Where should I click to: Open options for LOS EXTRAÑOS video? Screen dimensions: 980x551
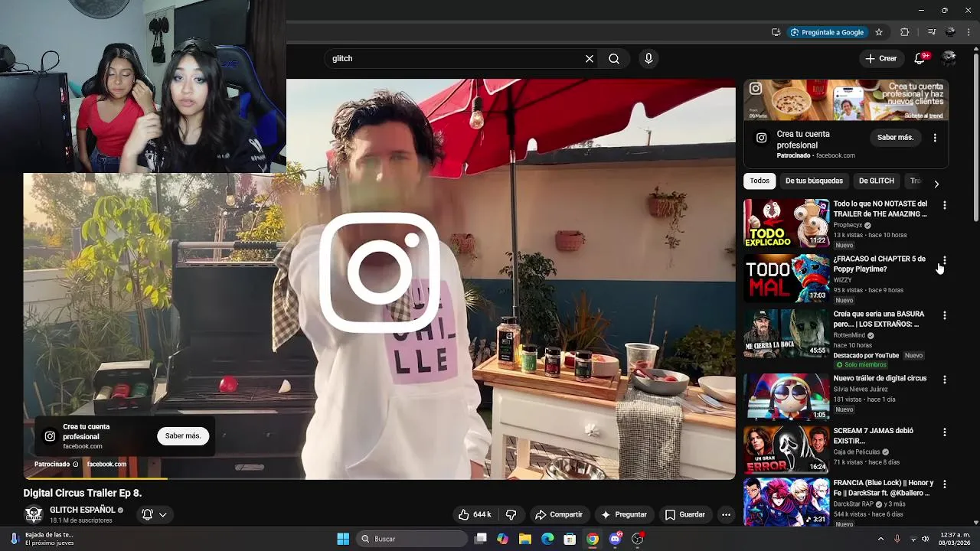click(x=945, y=315)
